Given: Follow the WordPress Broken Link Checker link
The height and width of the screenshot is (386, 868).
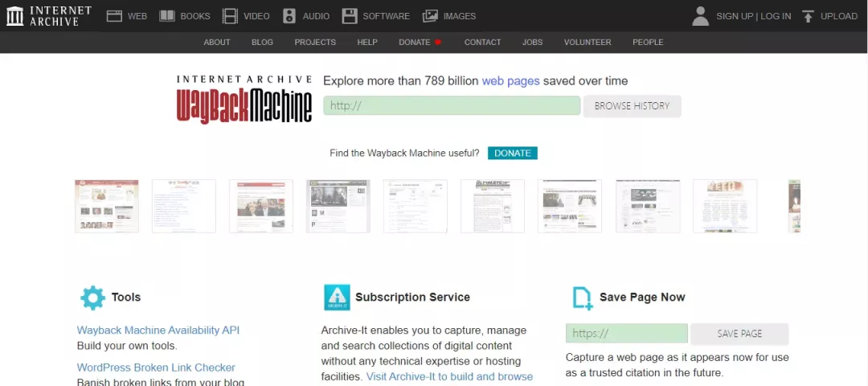Looking at the screenshot, I should pyautogui.click(x=156, y=368).
